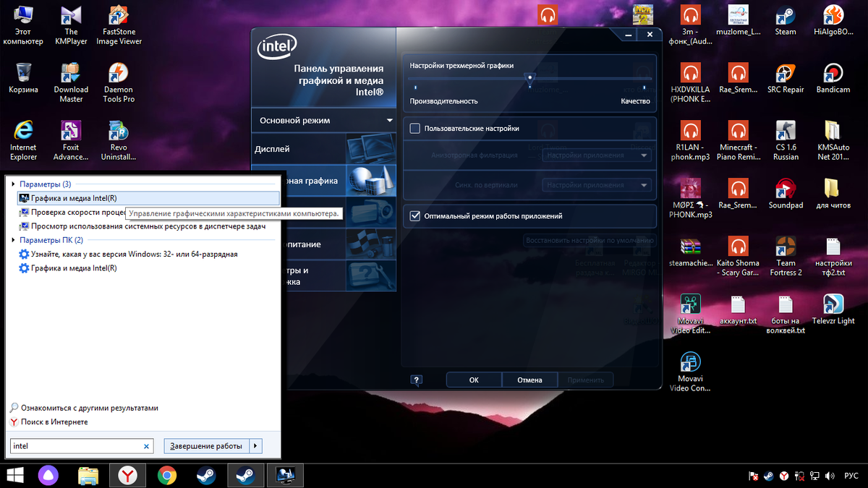Image resolution: width=868 pixels, height=488 pixels.
Task: Launch Daemon Tools Pro shortcut
Action: pyautogui.click(x=119, y=83)
